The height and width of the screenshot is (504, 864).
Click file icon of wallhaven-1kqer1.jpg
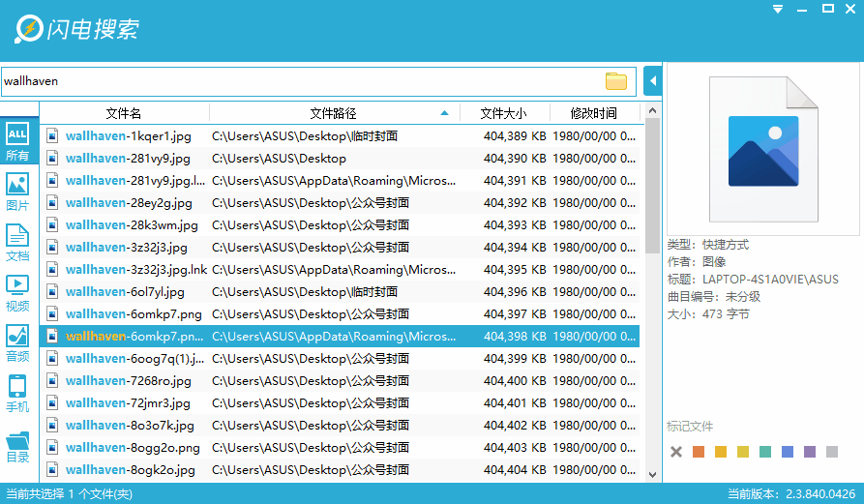52,136
